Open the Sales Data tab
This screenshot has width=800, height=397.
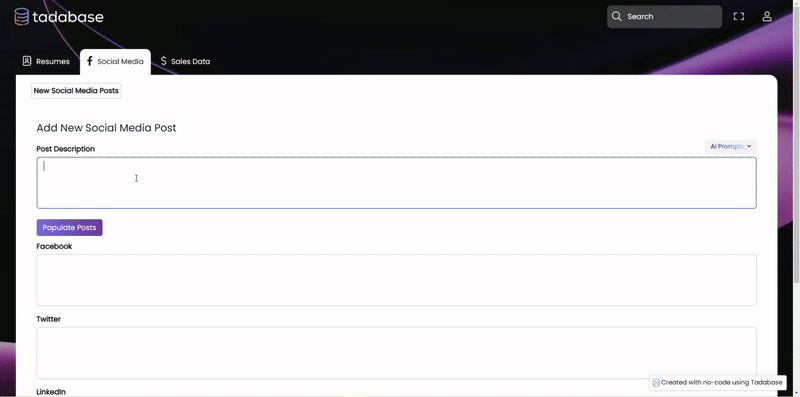point(185,61)
